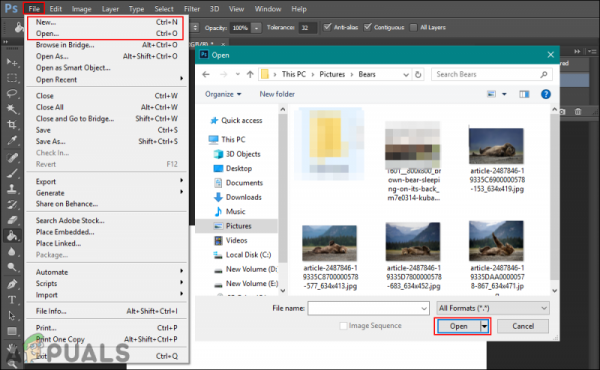
Task: Open the view options dropdown arrow
Action: (504, 94)
